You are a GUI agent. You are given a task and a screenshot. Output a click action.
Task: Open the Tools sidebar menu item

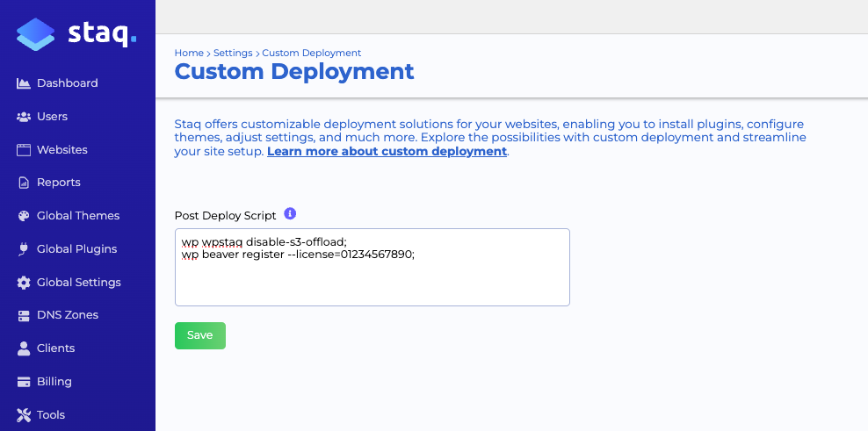pos(50,415)
